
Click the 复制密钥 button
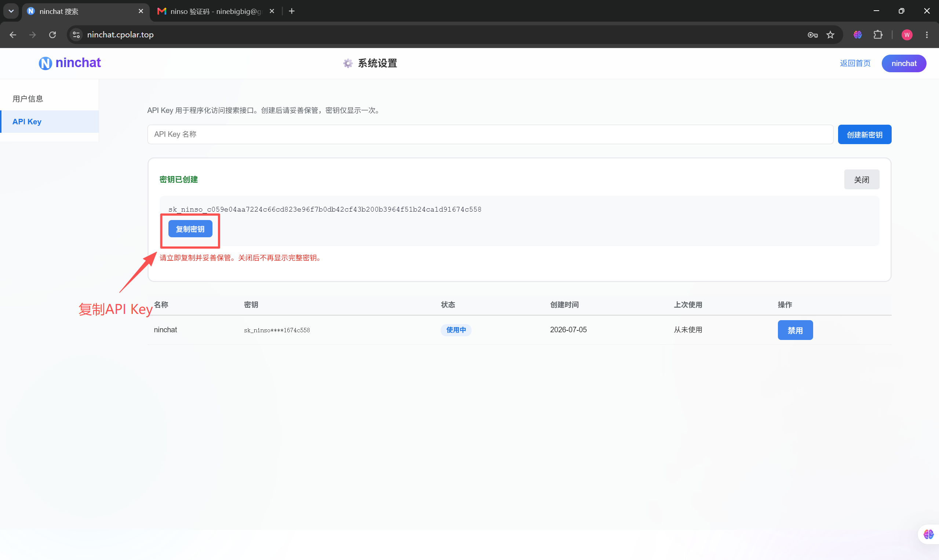[x=190, y=229]
